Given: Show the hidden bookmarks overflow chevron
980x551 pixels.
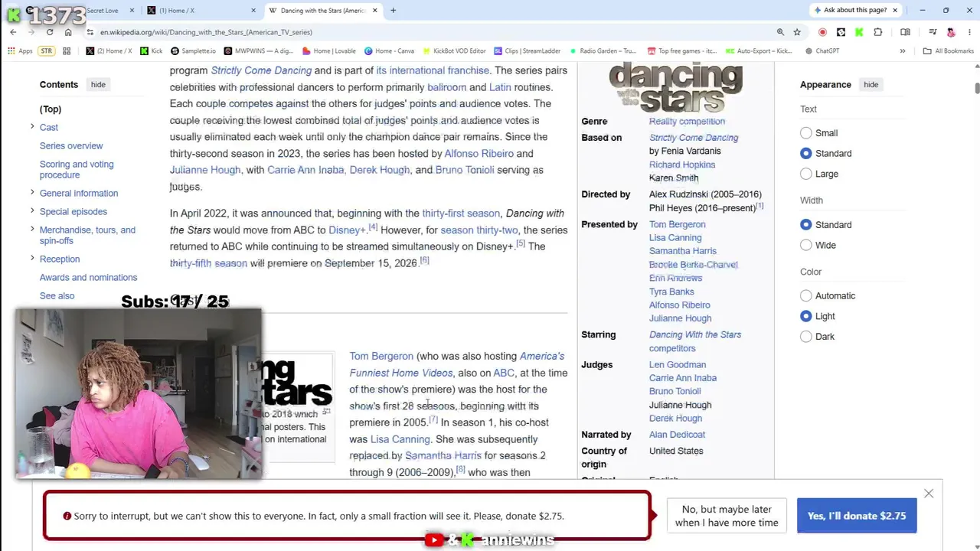Looking at the screenshot, I should point(903,51).
